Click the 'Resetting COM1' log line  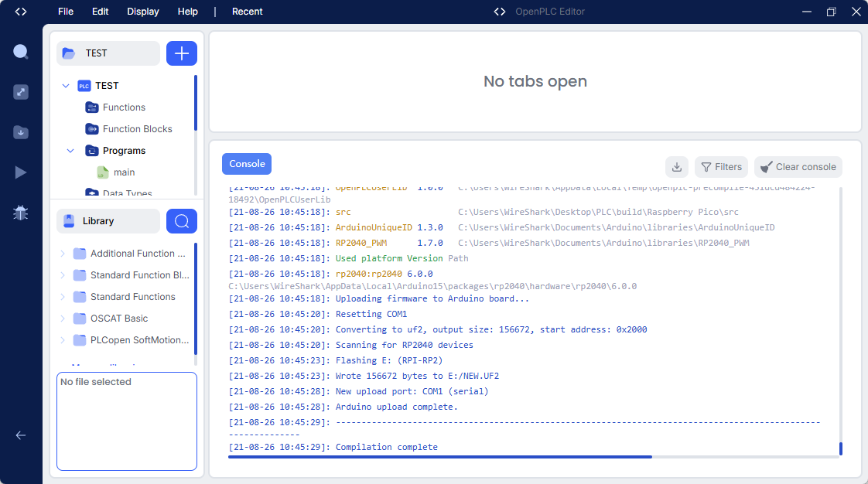tap(371, 314)
